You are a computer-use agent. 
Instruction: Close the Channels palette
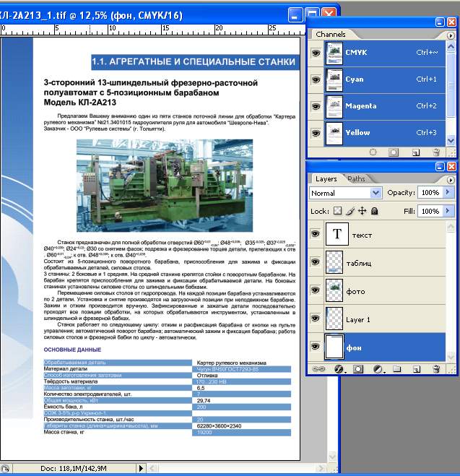point(451,22)
